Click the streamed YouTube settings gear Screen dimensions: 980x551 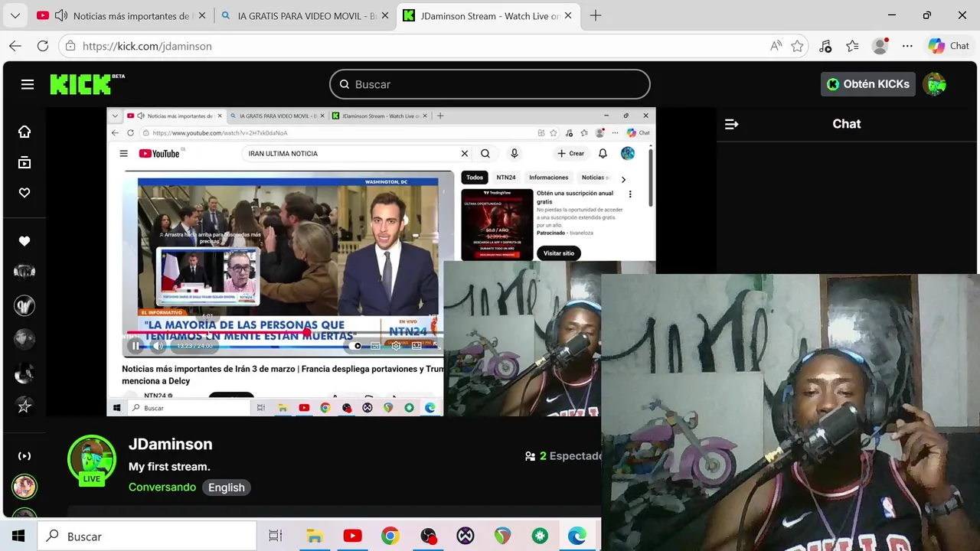click(396, 346)
